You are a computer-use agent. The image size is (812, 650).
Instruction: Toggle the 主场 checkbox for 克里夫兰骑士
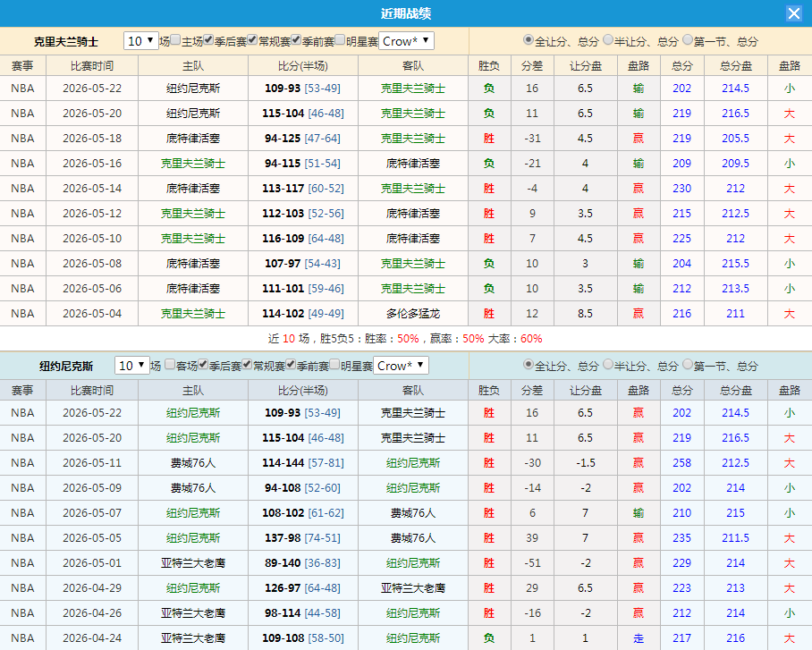[x=175, y=40]
